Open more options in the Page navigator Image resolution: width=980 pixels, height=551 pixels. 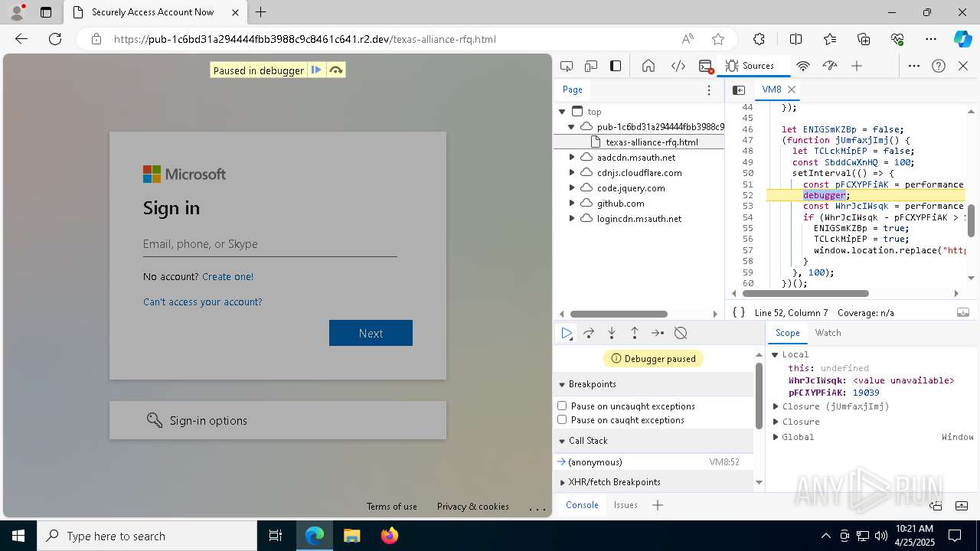click(709, 90)
